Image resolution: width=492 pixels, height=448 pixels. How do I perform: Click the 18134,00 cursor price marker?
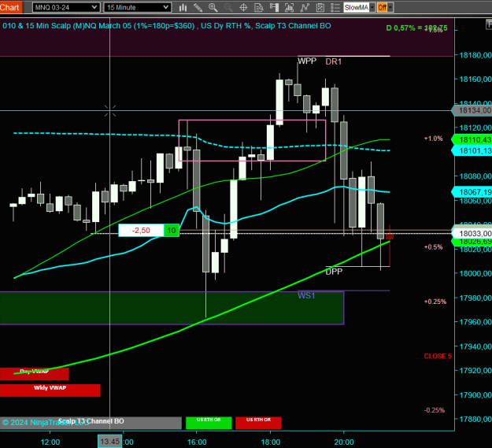(x=472, y=110)
